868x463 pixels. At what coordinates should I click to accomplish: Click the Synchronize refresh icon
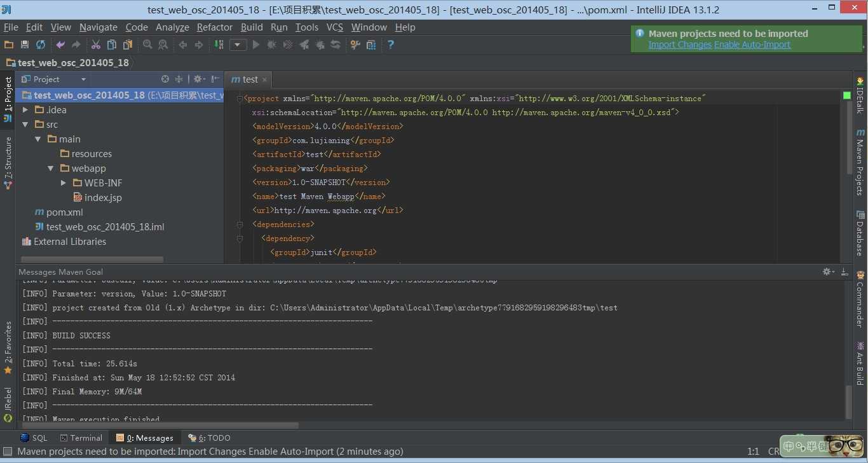41,45
